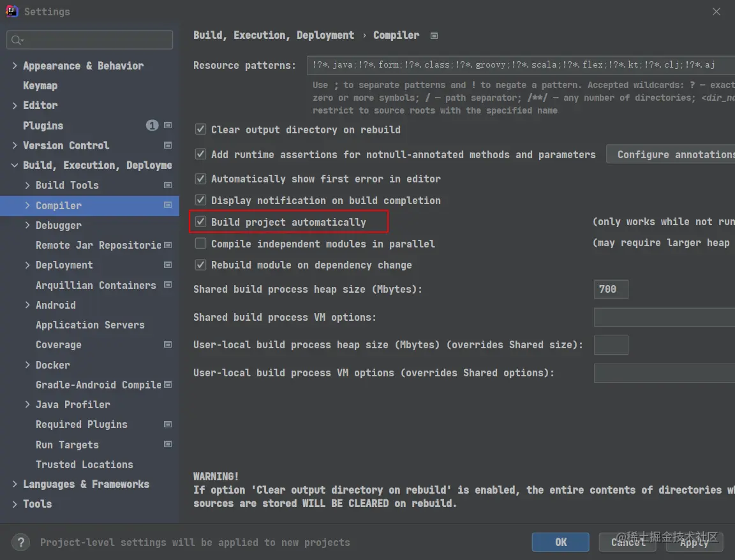Click the project-level icon beside Compiler breadcrumb

pos(434,36)
